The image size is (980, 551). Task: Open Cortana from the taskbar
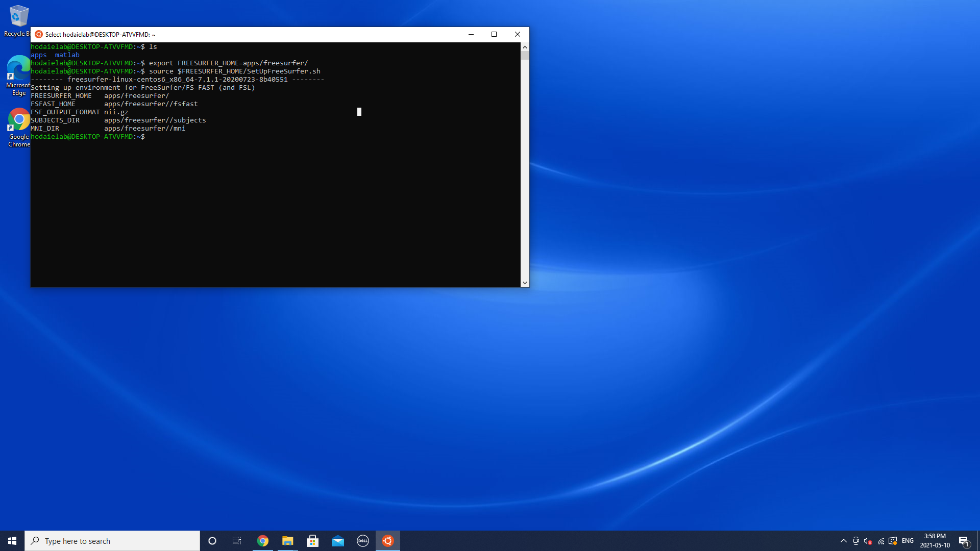[212, 541]
